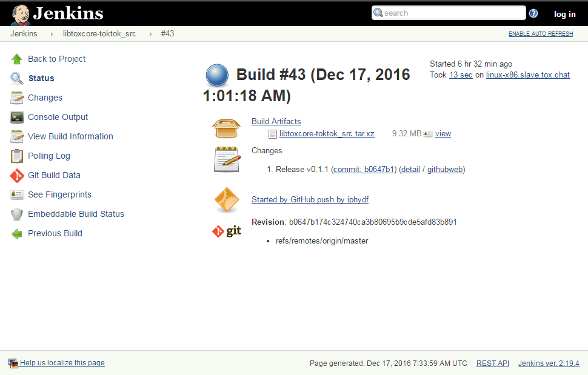Click the log in link
Screen dimensions: 588x375
[565, 14]
